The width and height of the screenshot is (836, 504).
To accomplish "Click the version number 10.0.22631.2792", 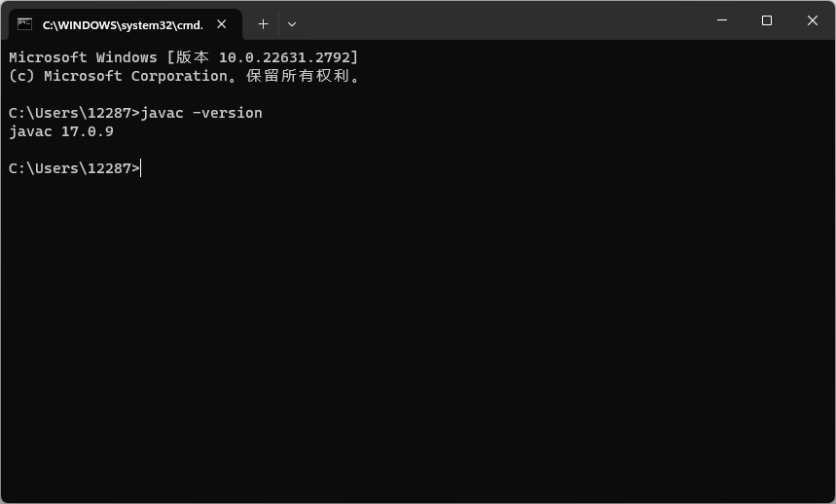I will point(285,57).
